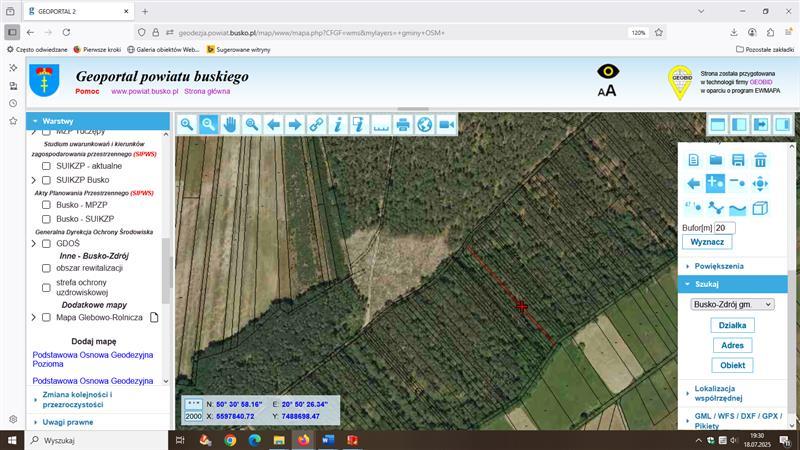Expand the GDOŚ layer tree

(x=34, y=243)
